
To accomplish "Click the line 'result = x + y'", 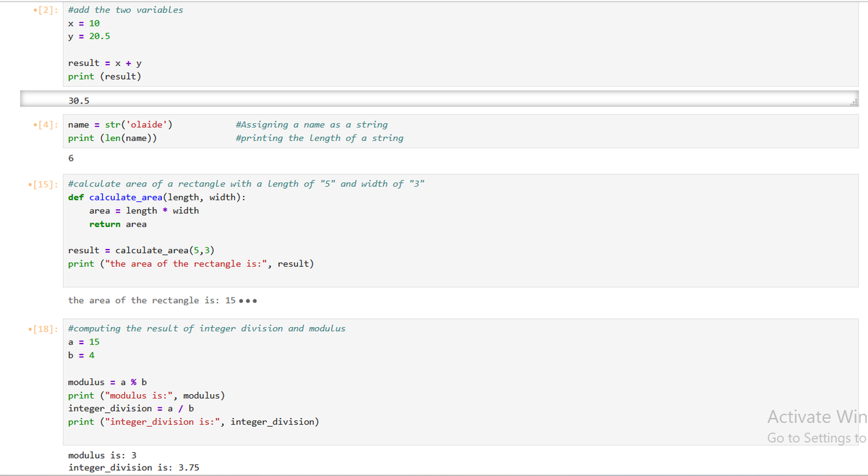I will [105, 63].
